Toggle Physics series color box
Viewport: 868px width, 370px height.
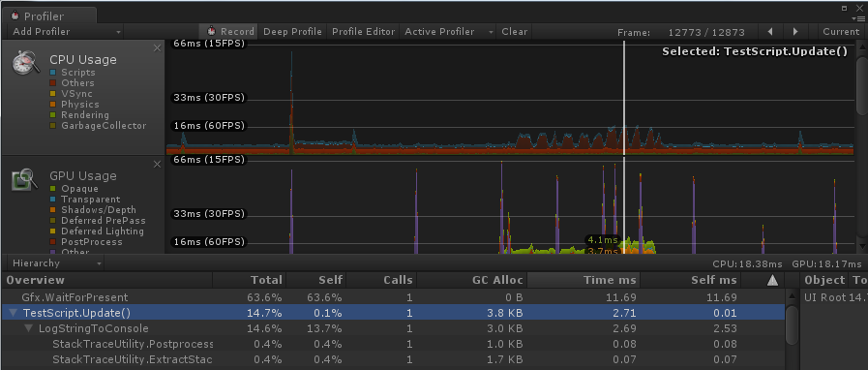pos(53,105)
